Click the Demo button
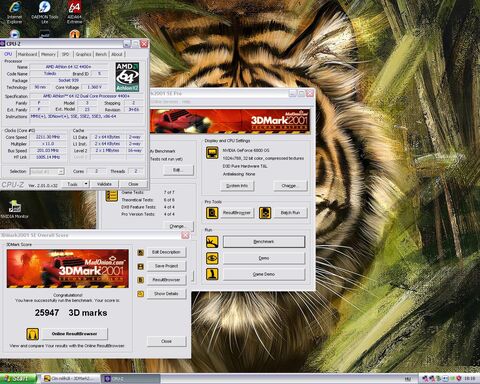The height and width of the screenshot is (384, 480). click(x=264, y=258)
